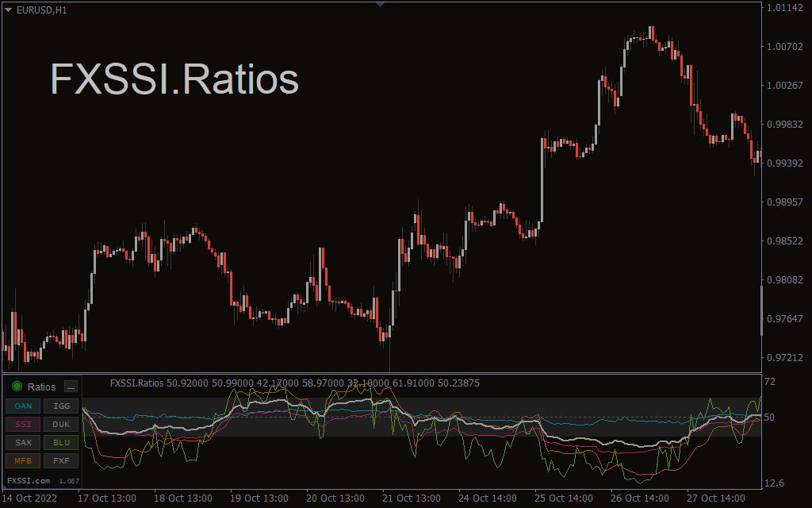Viewport: 812px width, 508px height.
Task: Toggle the IGG broker ratio line
Action: tap(61, 406)
